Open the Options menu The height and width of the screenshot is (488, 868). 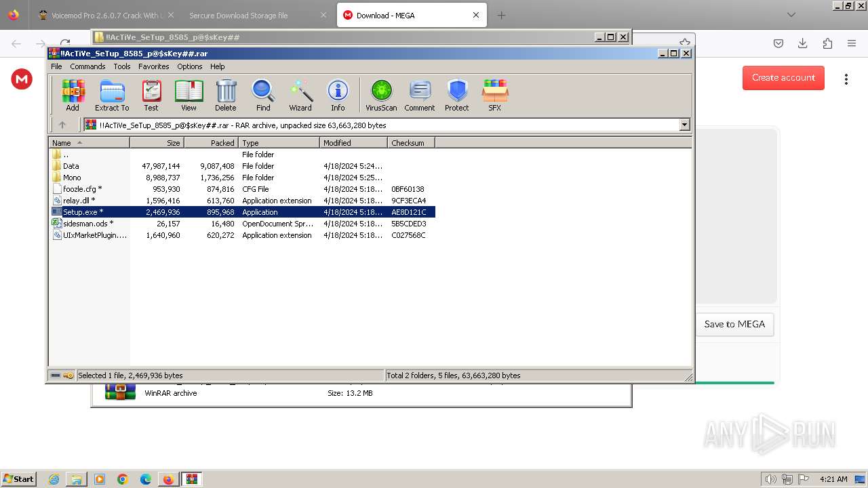(x=190, y=66)
